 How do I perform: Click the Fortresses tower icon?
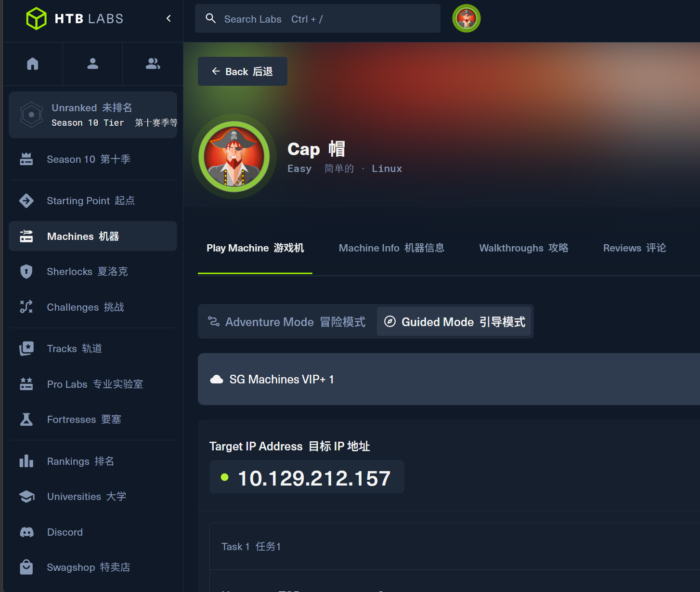coord(26,420)
